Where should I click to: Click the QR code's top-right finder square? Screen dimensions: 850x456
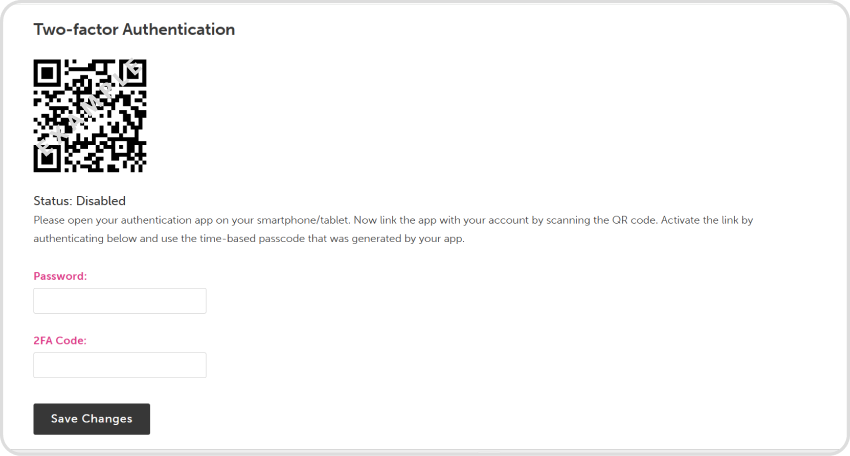coord(133,73)
